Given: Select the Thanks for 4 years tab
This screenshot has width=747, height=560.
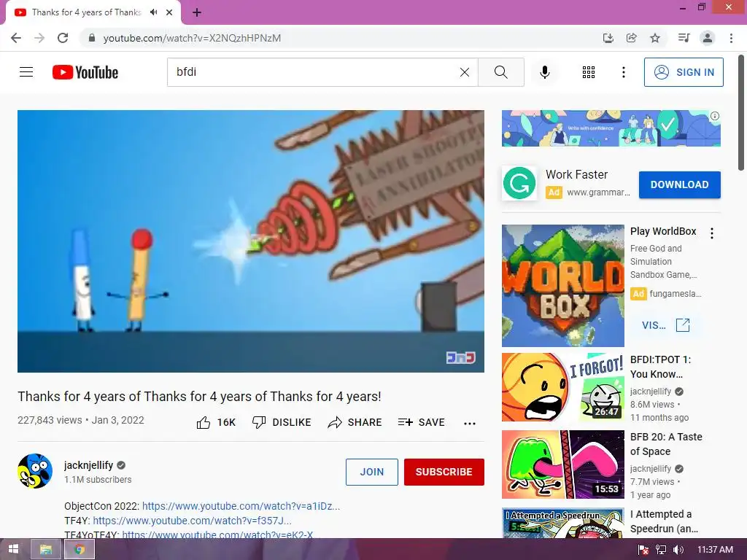Looking at the screenshot, I should [x=86, y=12].
